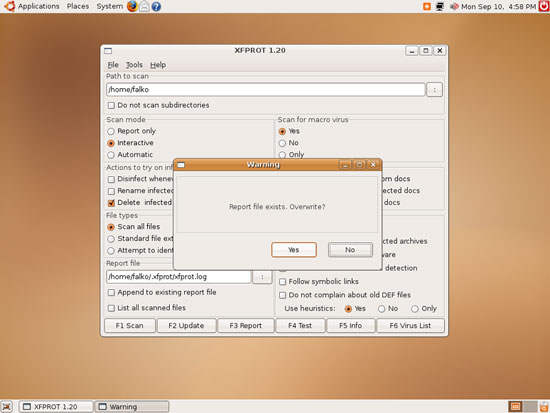Screen dimensions: 550x413
Task: Click the volume speaker tray icon
Action: (x=454, y=6)
